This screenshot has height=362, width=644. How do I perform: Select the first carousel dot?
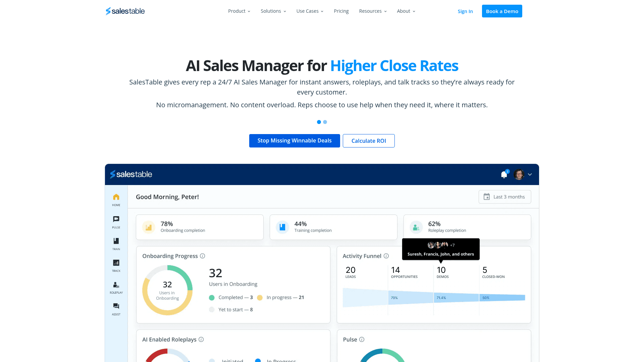click(319, 122)
